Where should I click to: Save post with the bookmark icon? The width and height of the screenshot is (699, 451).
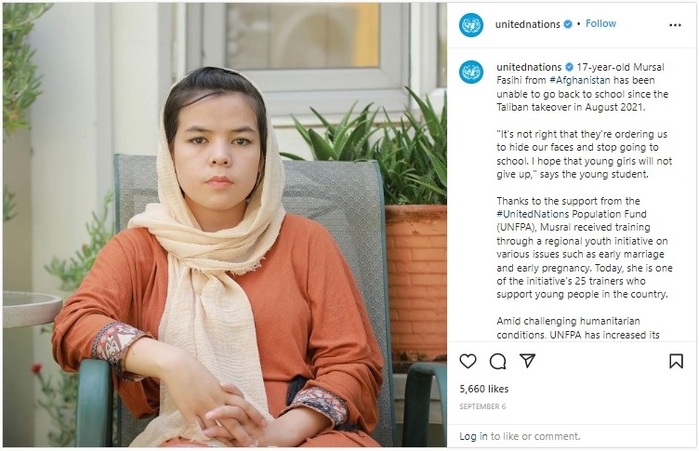[x=676, y=361]
